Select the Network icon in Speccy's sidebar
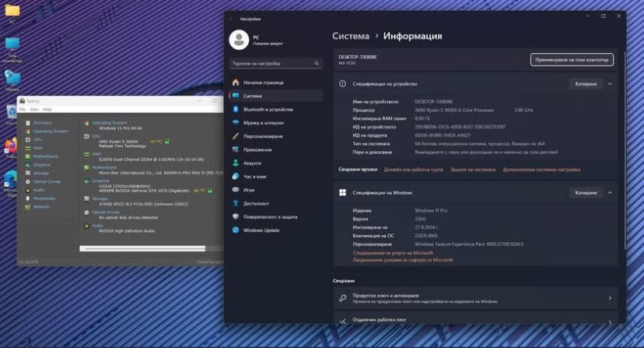 pyautogui.click(x=28, y=207)
